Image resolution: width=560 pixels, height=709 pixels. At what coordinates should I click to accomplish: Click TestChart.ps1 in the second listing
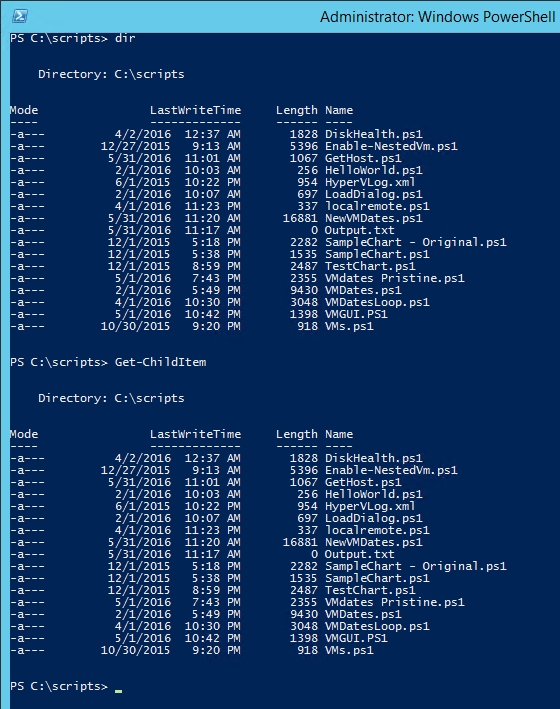[370, 590]
